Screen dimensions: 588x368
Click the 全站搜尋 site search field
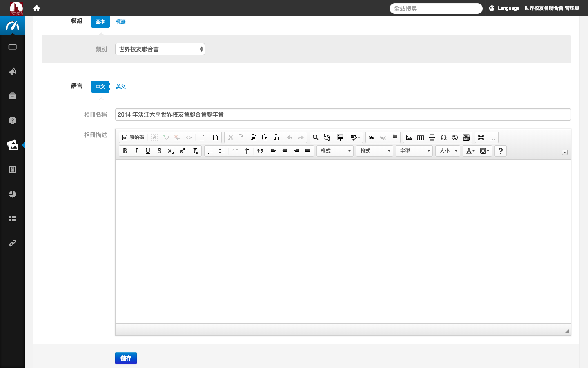point(436,9)
